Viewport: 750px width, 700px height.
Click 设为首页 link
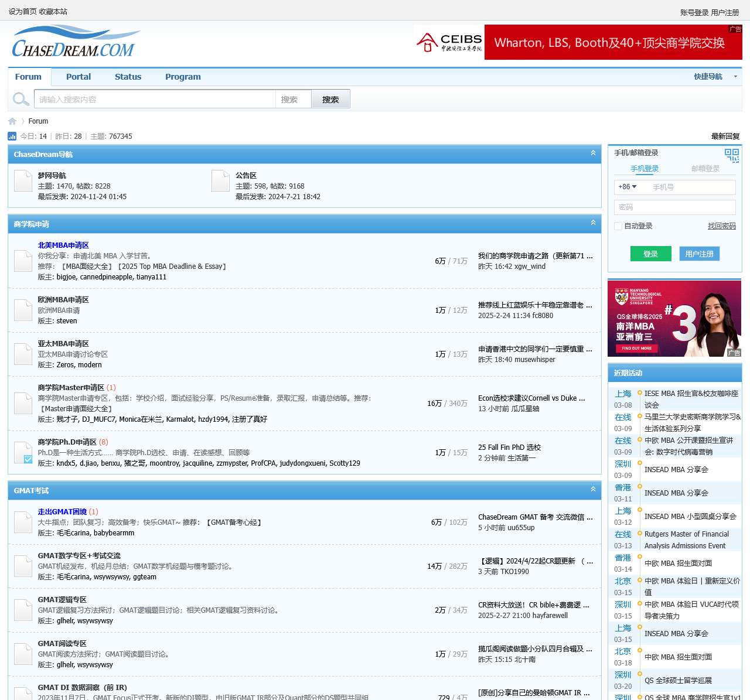point(22,12)
